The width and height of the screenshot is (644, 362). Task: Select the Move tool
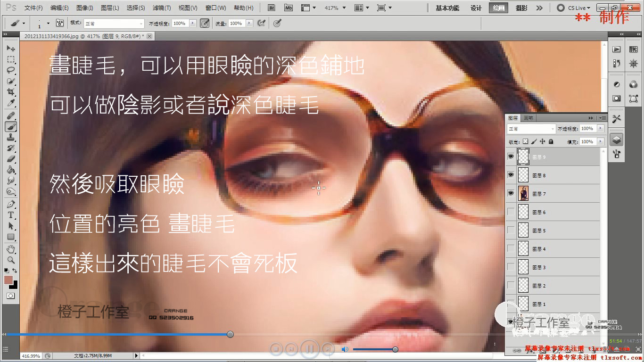pos(11,49)
